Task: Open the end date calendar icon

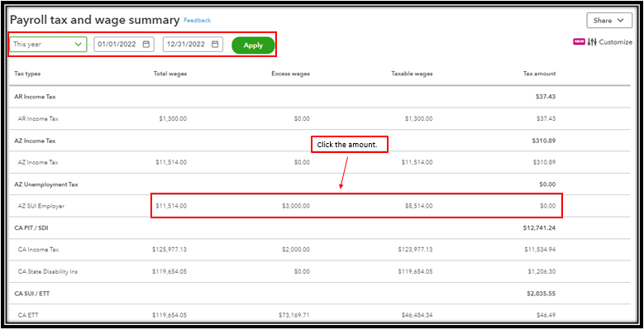Action: click(x=215, y=45)
